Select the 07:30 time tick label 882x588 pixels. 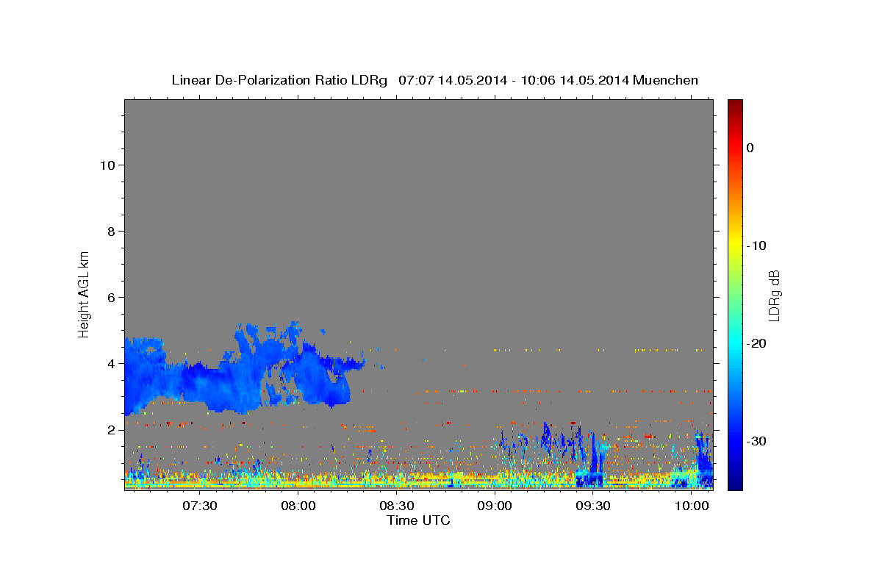point(199,506)
